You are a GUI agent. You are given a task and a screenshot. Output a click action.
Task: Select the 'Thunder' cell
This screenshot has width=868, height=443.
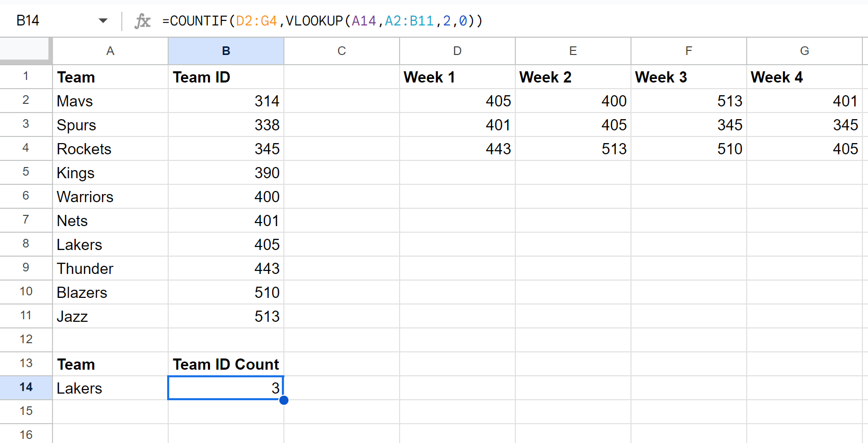pos(110,268)
